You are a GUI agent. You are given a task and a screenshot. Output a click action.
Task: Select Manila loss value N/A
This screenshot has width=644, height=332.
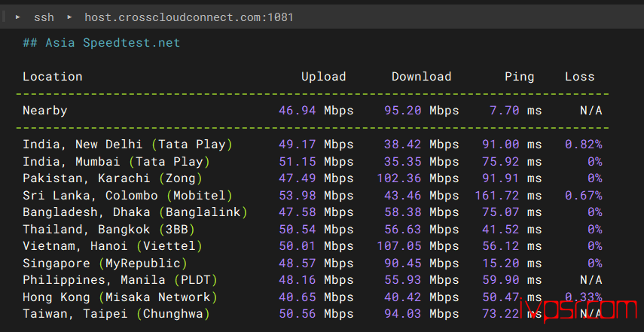591,280
